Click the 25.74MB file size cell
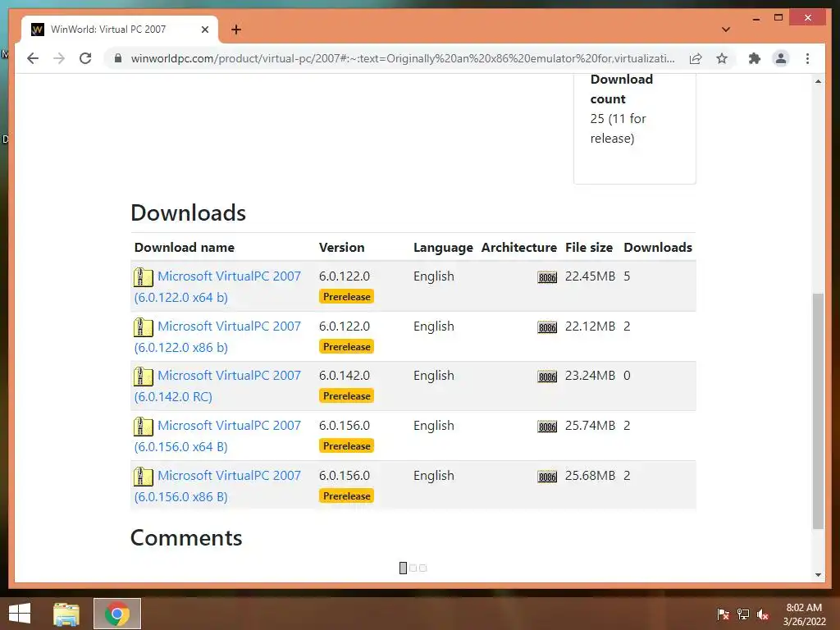840x630 pixels. pyautogui.click(x=590, y=426)
